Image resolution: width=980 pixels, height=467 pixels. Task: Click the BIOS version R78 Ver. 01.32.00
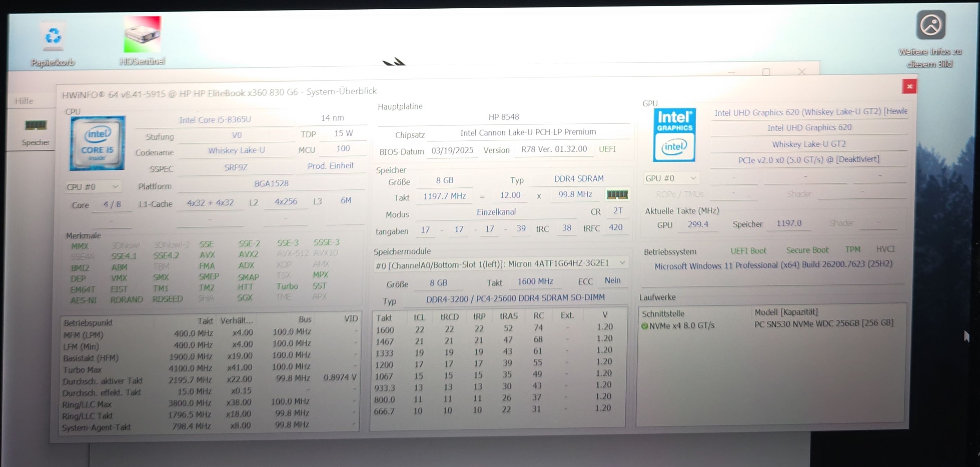pyautogui.click(x=554, y=149)
